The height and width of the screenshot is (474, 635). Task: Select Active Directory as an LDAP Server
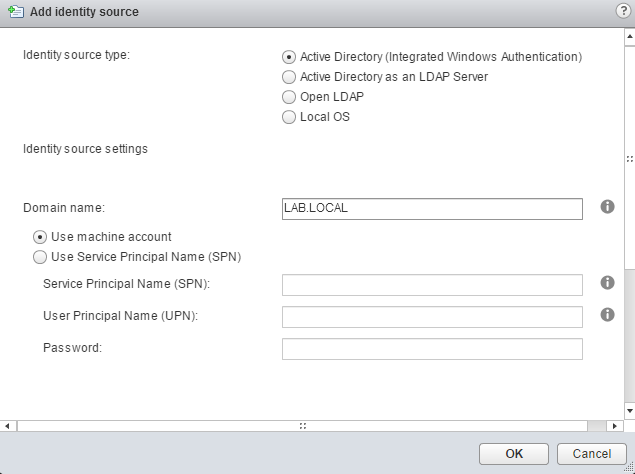[x=290, y=77]
